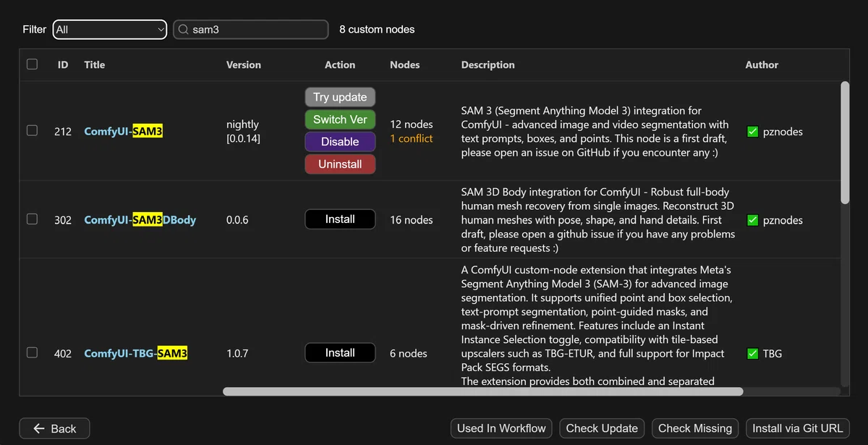Click Try update for ComfyUI-SAM3

[x=340, y=97]
